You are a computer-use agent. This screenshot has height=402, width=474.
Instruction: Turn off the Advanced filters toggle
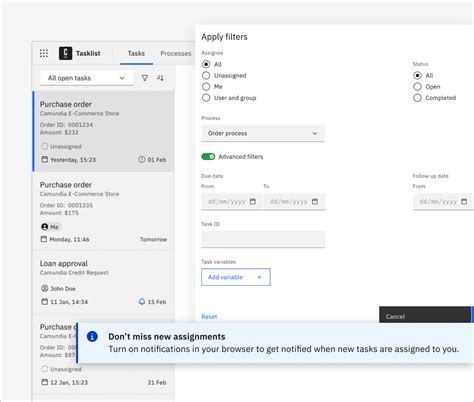tap(208, 157)
